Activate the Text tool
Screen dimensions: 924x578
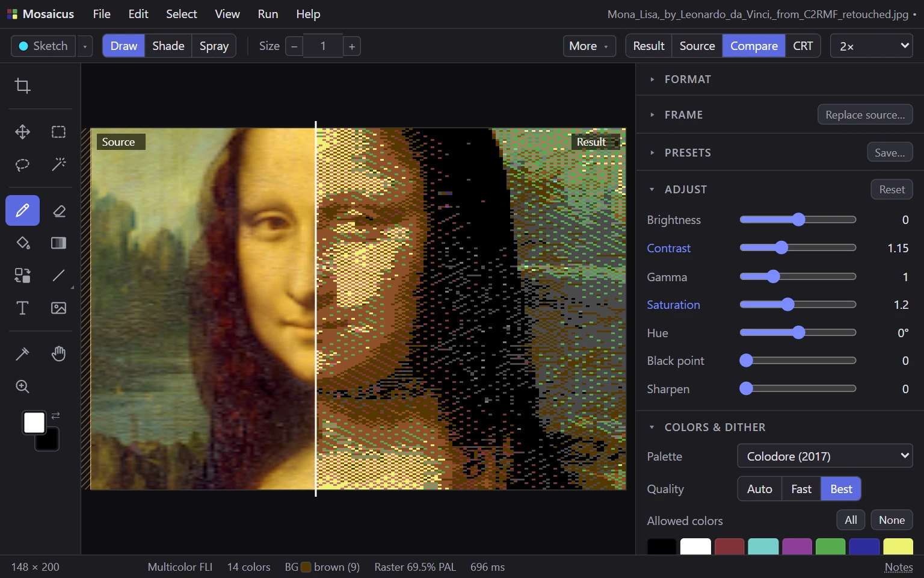22,308
